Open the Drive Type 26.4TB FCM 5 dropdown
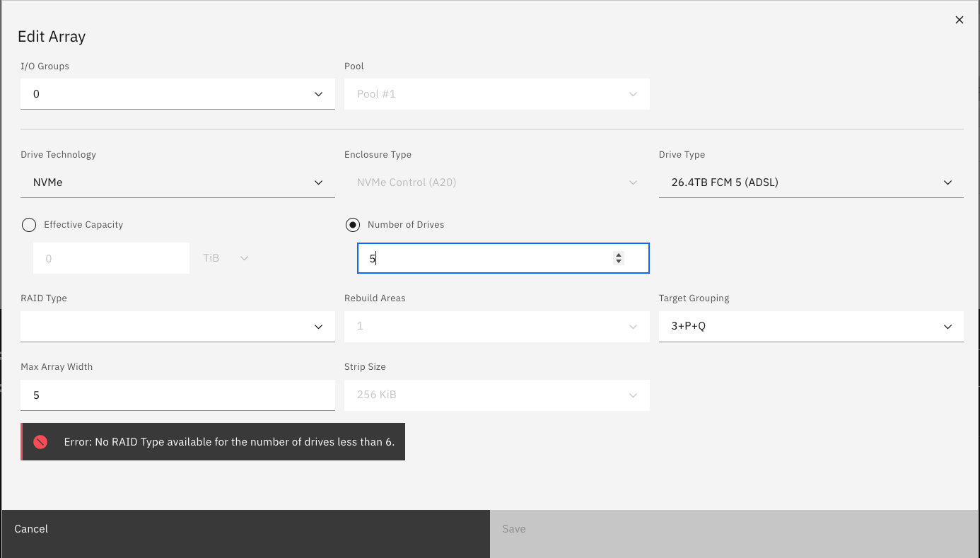The width and height of the screenshot is (980, 558). pos(811,182)
